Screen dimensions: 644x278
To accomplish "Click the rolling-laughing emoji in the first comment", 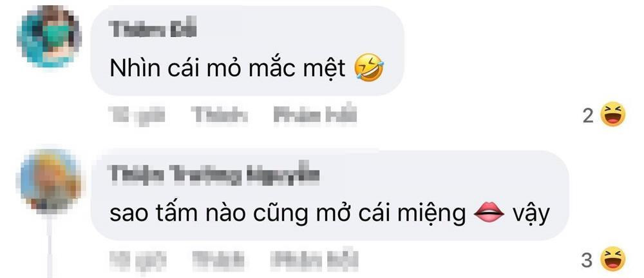I will 368,68.
